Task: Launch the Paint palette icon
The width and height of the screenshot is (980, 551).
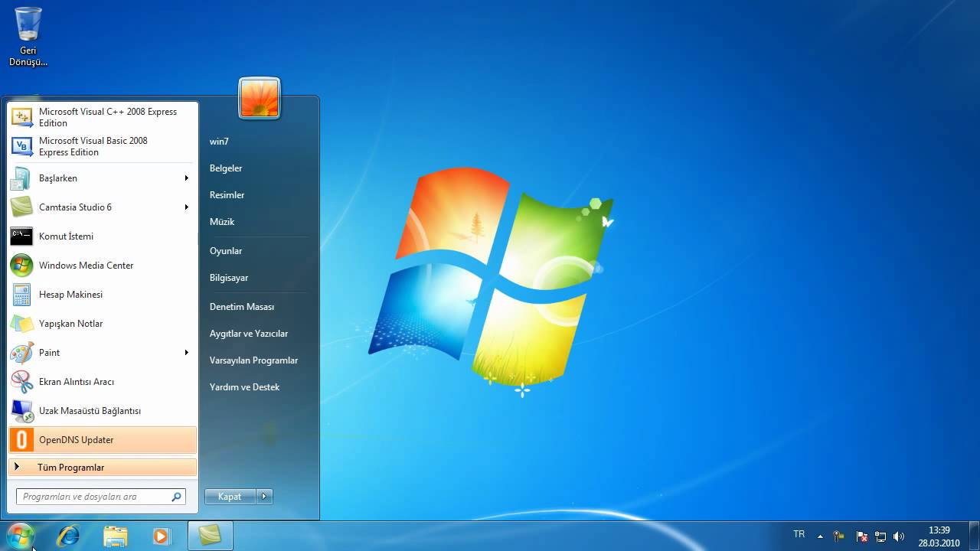Action: pos(21,353)
